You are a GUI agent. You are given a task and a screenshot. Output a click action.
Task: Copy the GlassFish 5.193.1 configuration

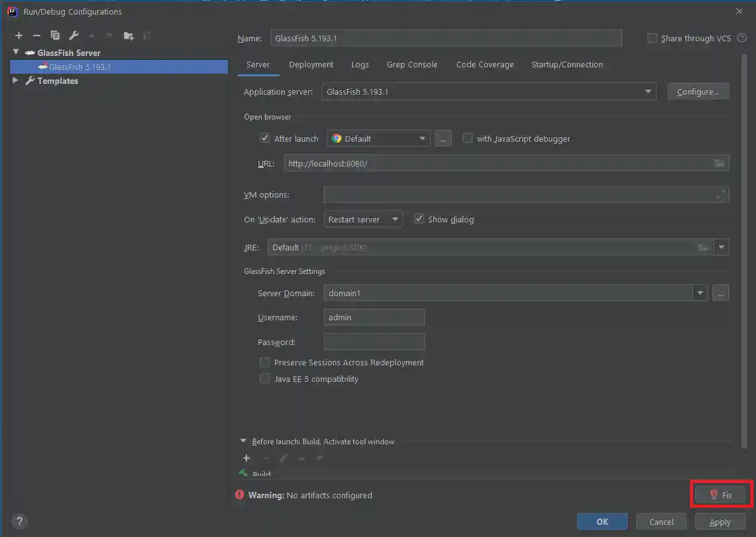[55, 36]
